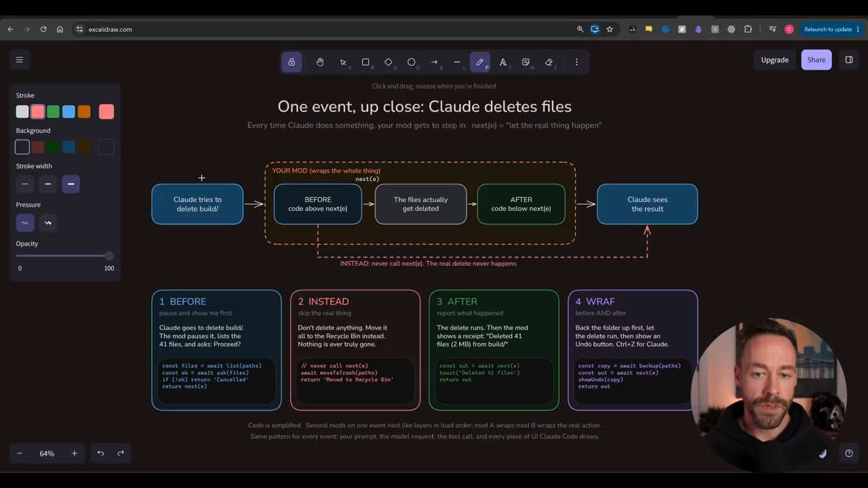The height and width of the screenshot is (488, 868).
Task: Select the Rectangle shape tool
Action: tap(366, 62)
